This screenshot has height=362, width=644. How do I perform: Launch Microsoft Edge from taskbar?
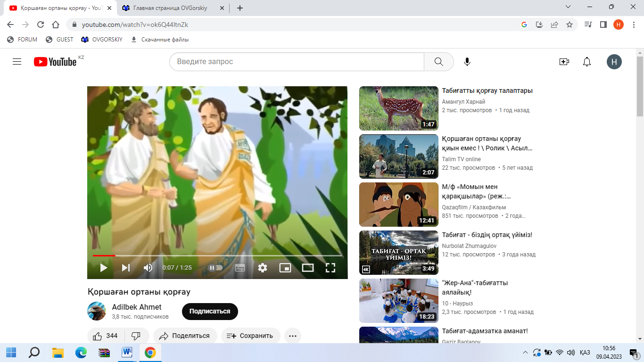81,353
